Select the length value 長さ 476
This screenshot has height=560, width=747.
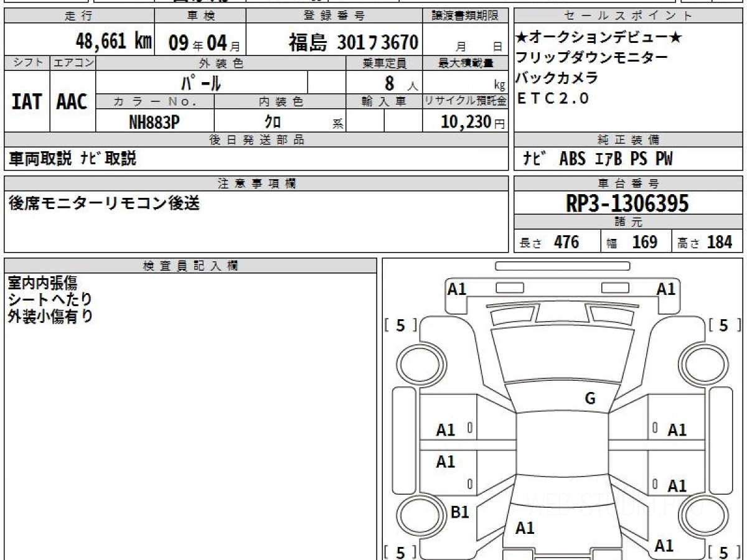point(549,242)
